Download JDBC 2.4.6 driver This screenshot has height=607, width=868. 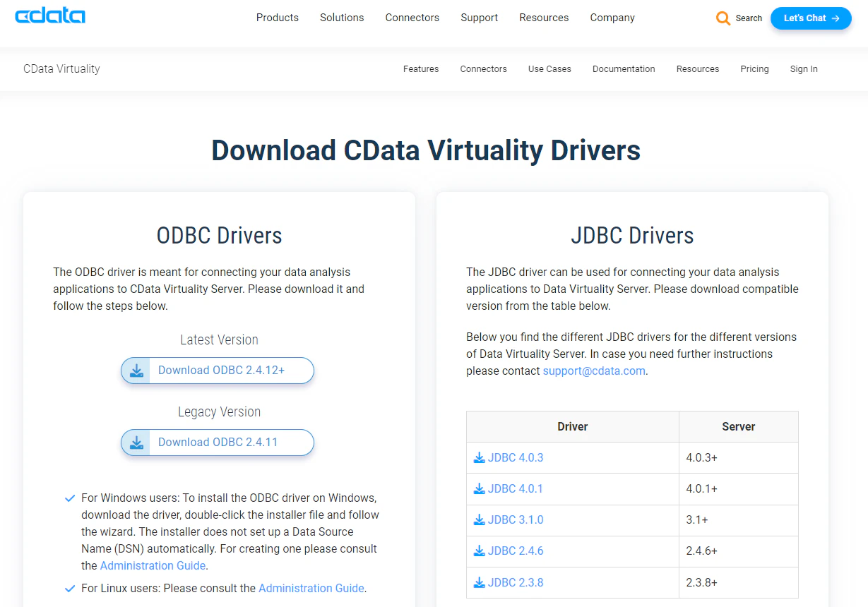(x=516, y=551)
